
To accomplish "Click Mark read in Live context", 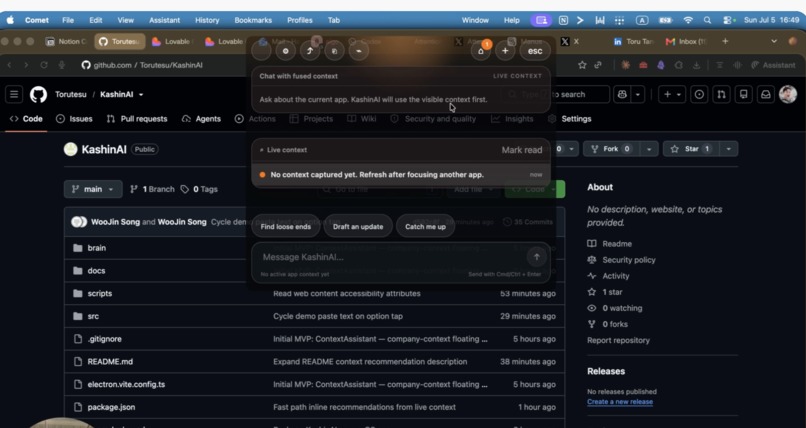I will point(522,150).
